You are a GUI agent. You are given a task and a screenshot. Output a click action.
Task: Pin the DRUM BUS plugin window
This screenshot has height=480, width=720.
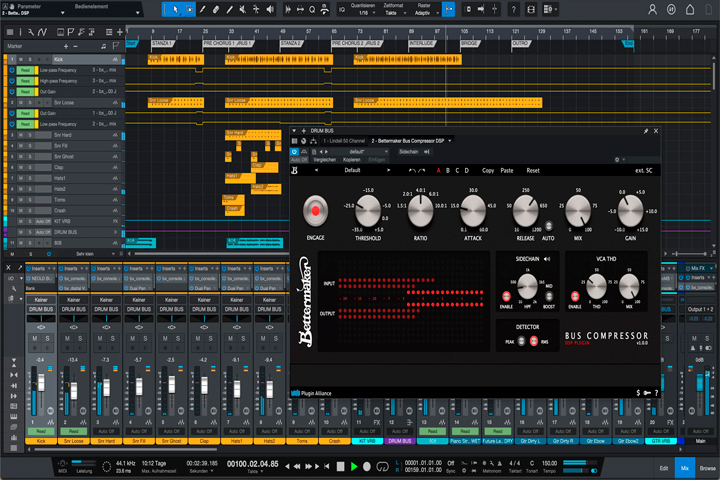pyautogui.click(x=646, y=131)
